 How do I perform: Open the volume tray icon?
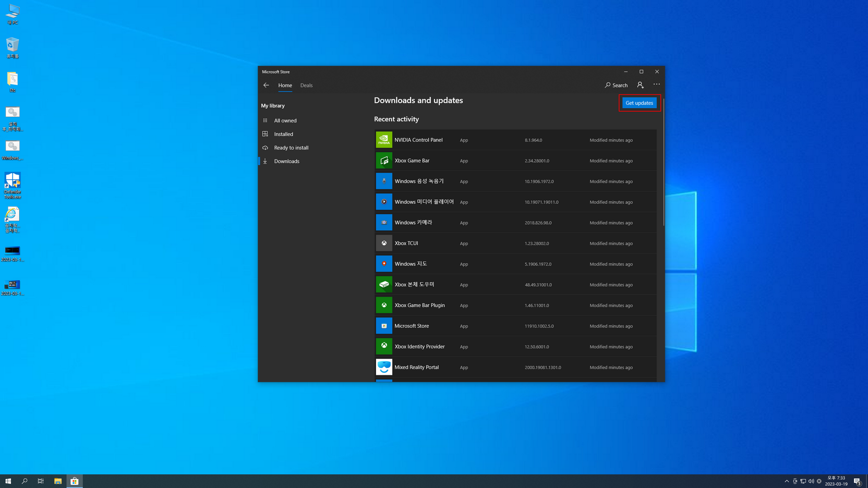point(811,481)
